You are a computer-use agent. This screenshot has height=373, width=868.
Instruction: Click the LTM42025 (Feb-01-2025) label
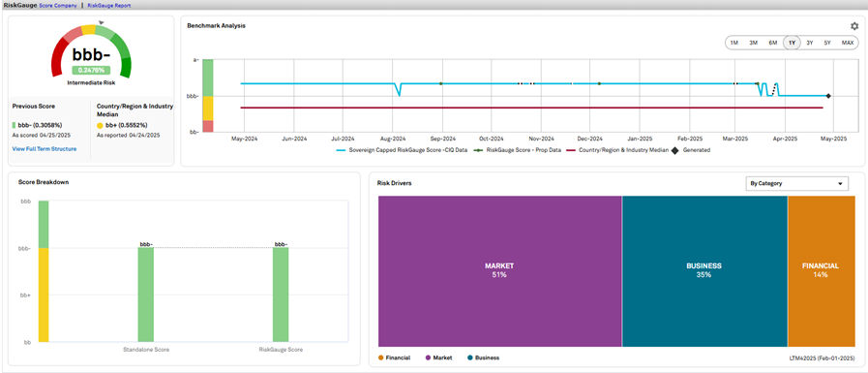(823, 358)
